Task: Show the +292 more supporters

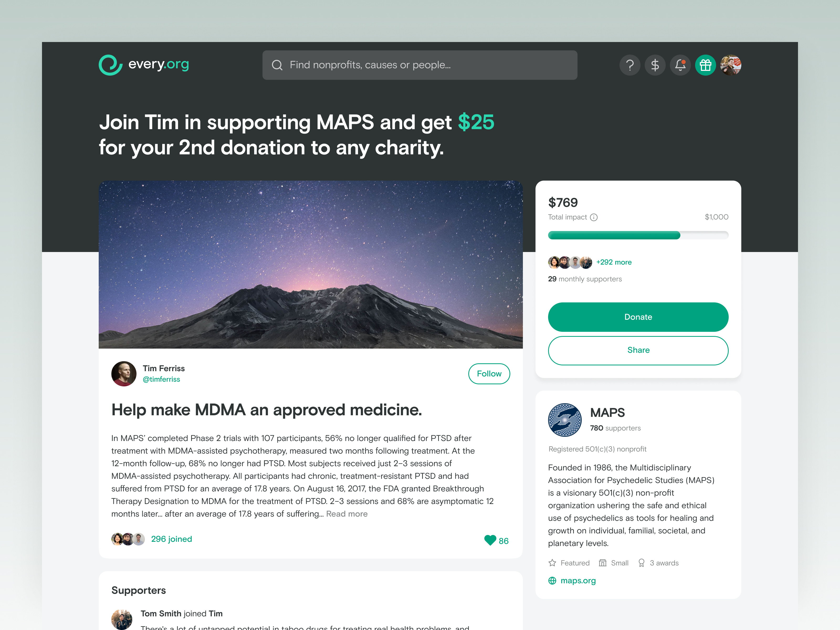Action: 614,262
